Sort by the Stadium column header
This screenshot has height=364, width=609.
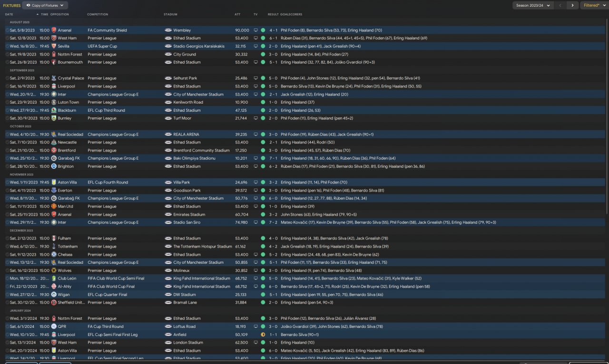pos(170,14)
